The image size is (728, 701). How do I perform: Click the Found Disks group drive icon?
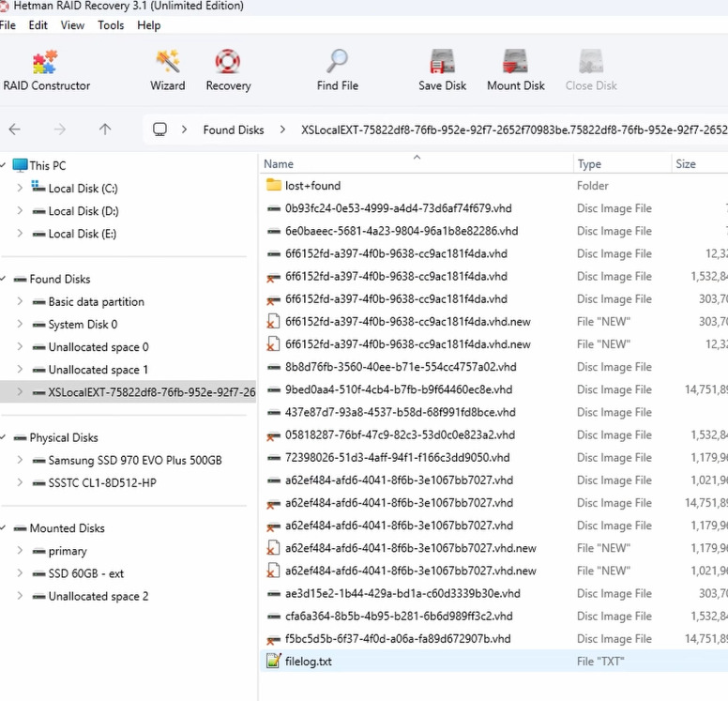click(21, 280)
